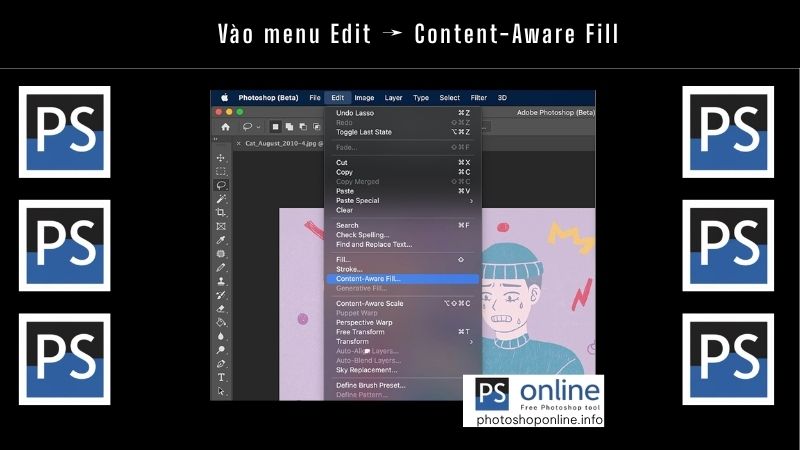Choose Find and Replace Text...
The width and height of the screenshot is (800, 450).
(403, 245)
